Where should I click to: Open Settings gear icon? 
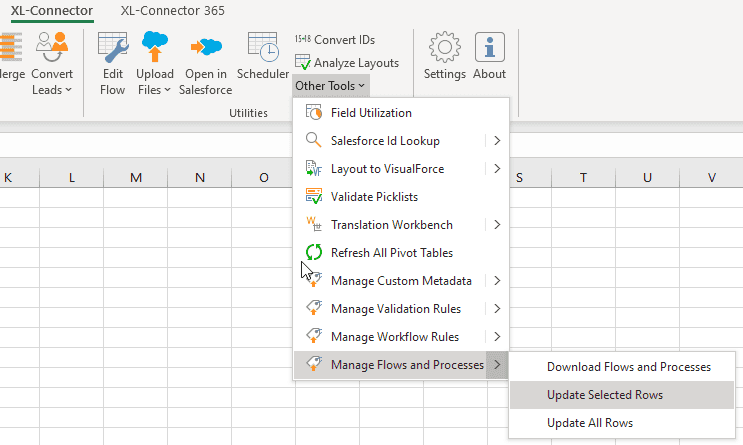pos(444,47)
